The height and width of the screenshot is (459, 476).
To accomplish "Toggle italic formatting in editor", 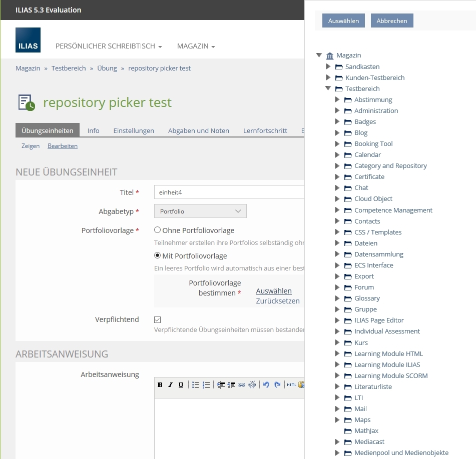I will point(170,384).
